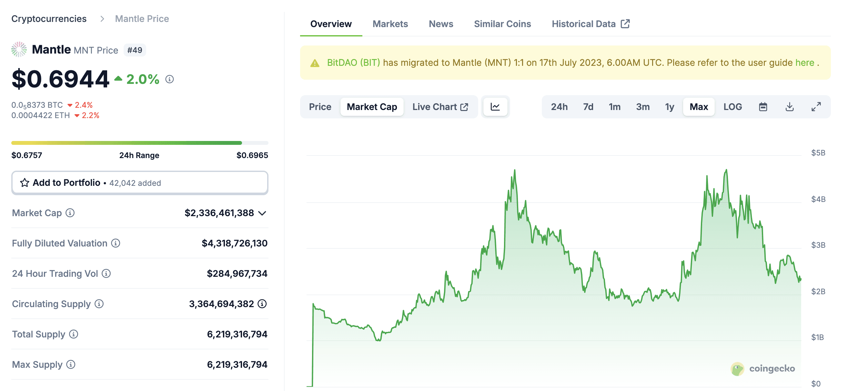The width and height of the screenshot is (868, 391).
Task: Open the calendar date range picker
Action: coord(763,107)
